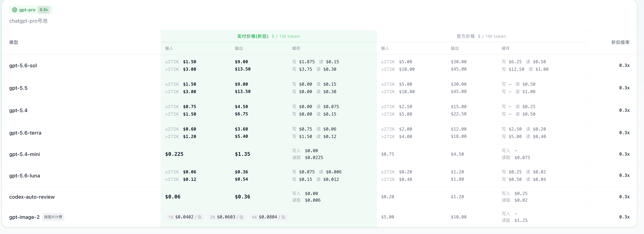Click the 0.3x discount rate for codex-auto-review
644x234 pixels.
pyautogui.click(x=624, y=197)
